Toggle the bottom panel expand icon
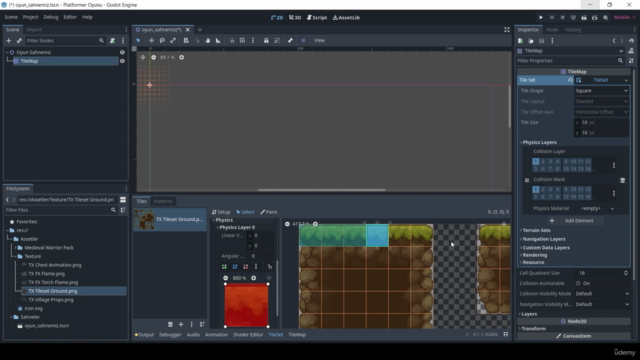 tap(506, 334)
